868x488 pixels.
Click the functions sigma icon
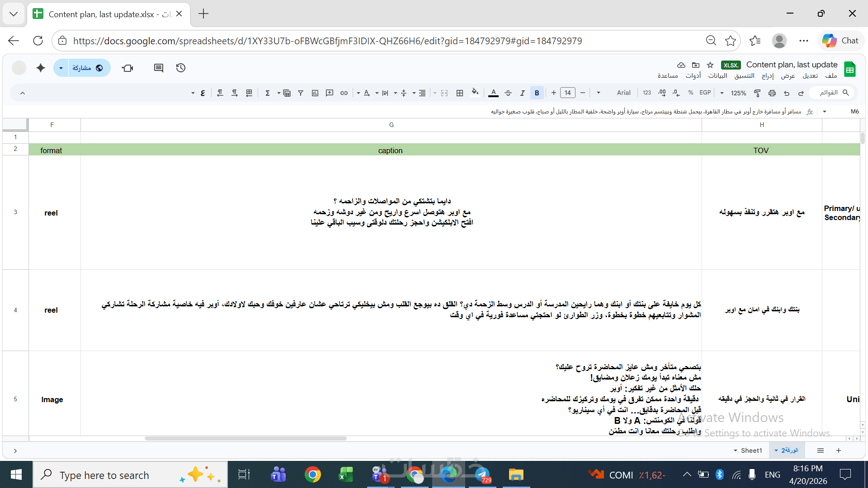point(268,93)
